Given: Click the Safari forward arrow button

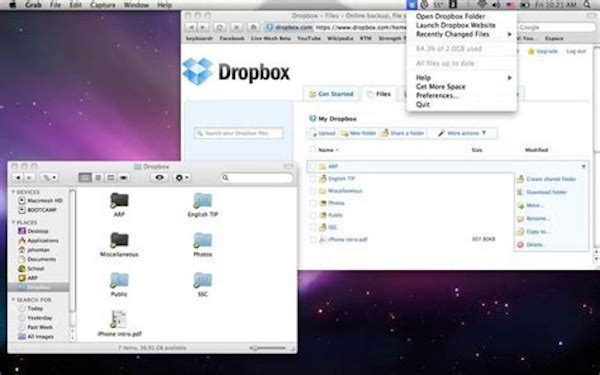Looking at the screenshot, I should pos(204,27).
